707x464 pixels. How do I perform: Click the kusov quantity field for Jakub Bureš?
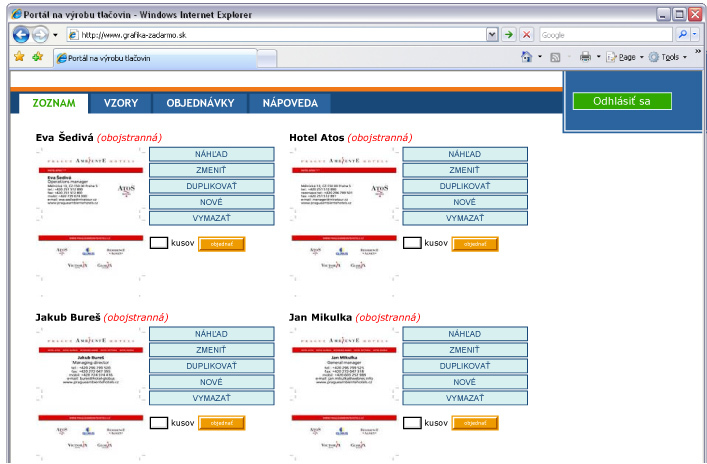click(159, 423)
